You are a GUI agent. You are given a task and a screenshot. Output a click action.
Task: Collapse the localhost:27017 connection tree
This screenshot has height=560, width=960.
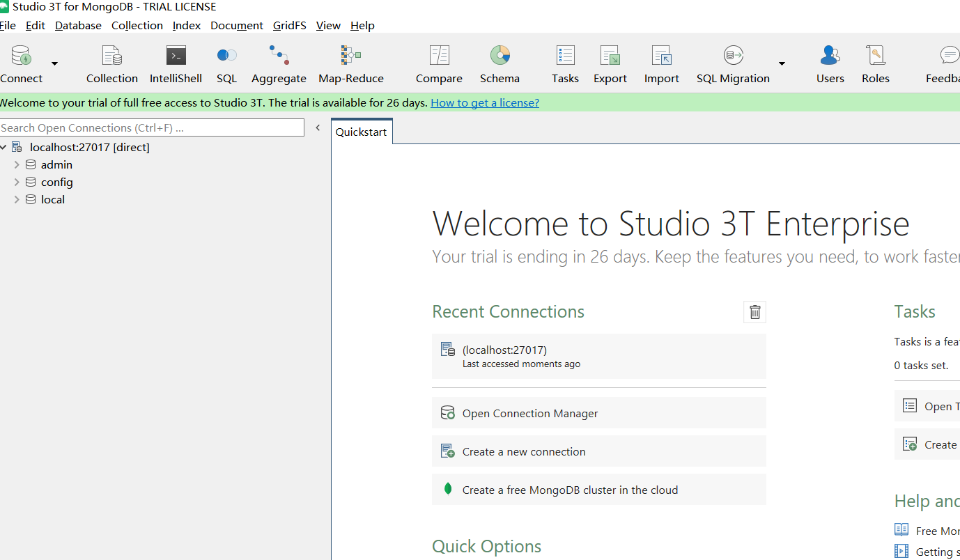tap(3, 148)
